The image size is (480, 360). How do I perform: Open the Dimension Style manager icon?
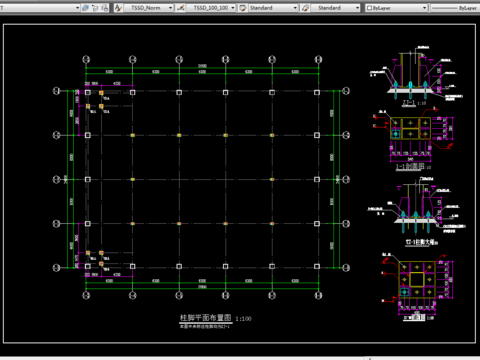click(181, 8)
